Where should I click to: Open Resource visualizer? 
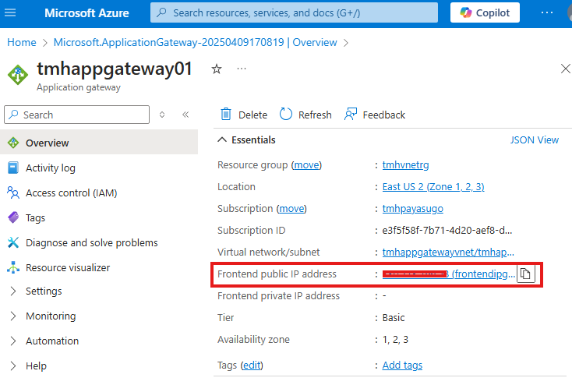(68, 267)
